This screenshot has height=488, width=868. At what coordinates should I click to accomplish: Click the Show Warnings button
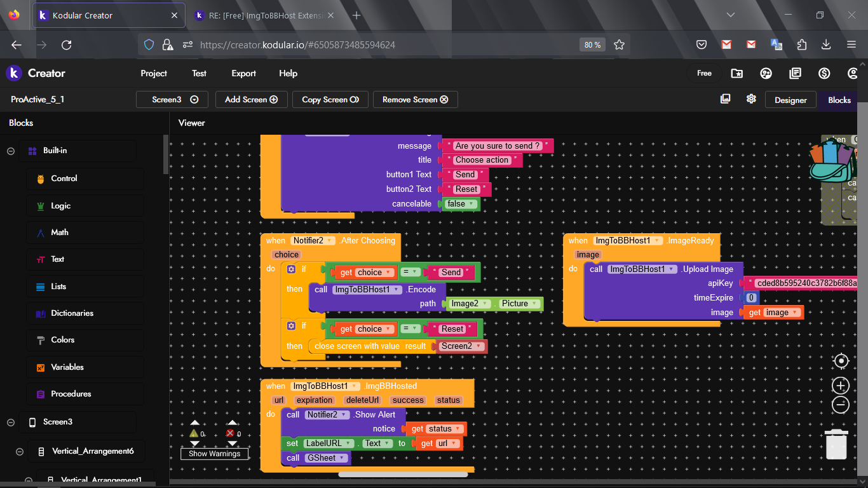214,454
